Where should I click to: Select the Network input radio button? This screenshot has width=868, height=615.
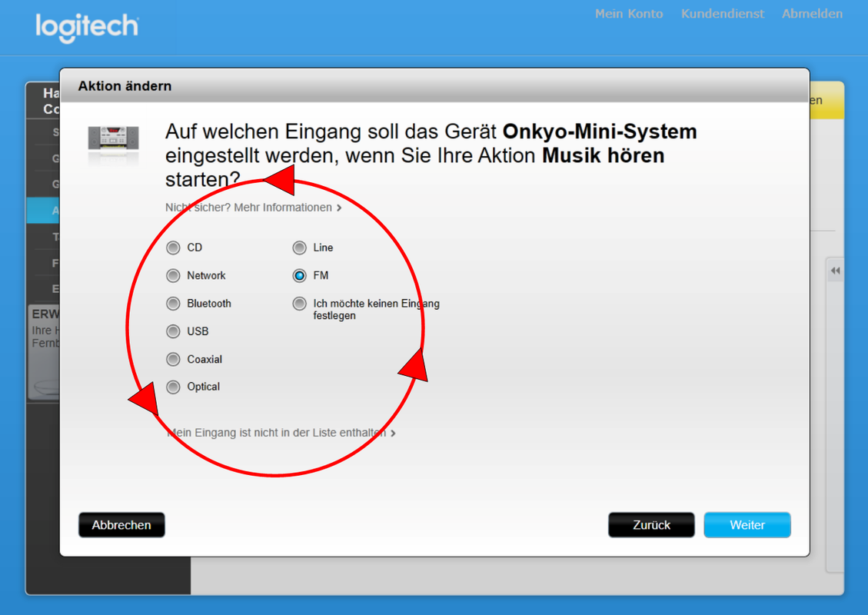pyautogui.click(x=173, y=275)
